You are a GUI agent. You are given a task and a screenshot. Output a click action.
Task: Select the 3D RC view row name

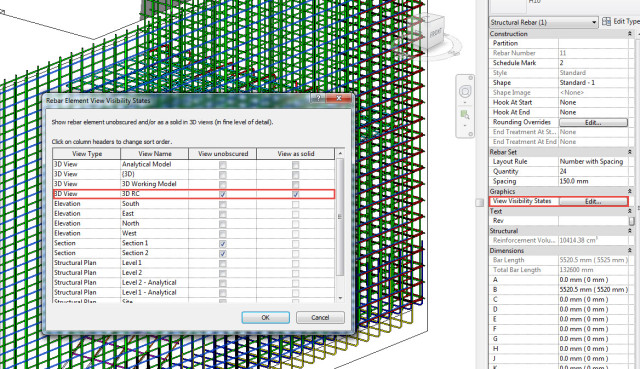(x=131, y=194)
